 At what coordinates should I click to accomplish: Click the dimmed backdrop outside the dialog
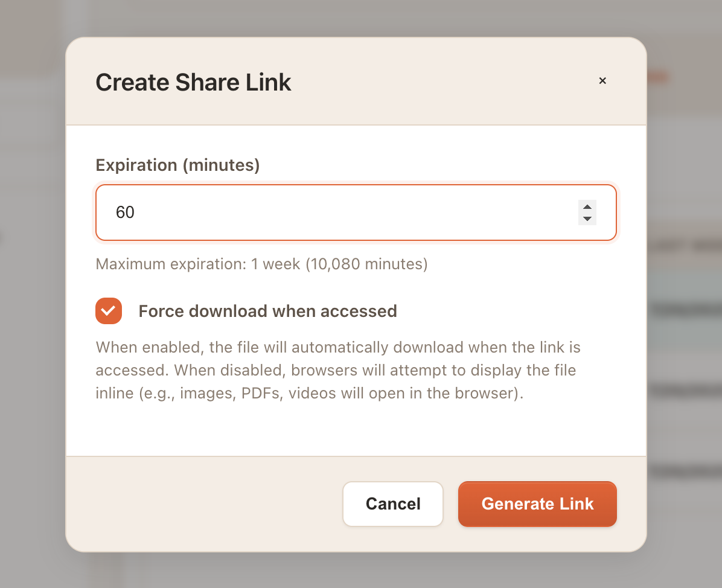click(30, 302)
